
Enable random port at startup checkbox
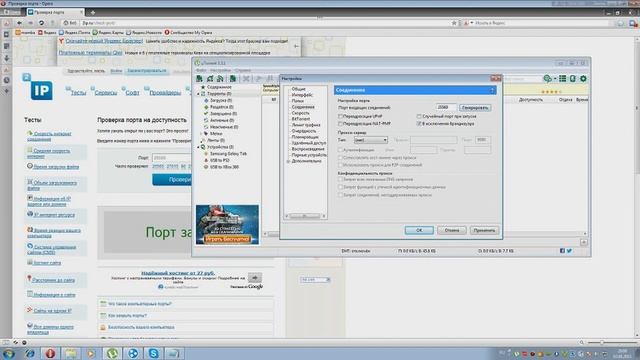click(x=419, y=116)
